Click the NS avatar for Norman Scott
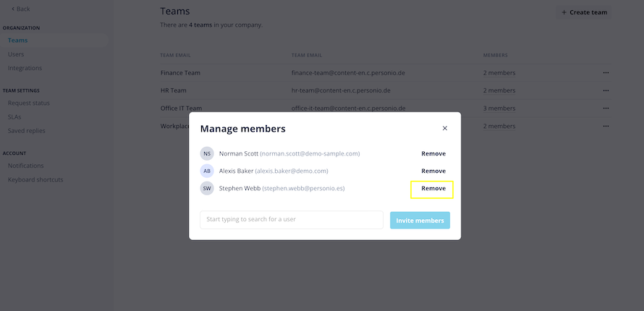This screenshot has height=311, width=644. click(x=207, y=154)
